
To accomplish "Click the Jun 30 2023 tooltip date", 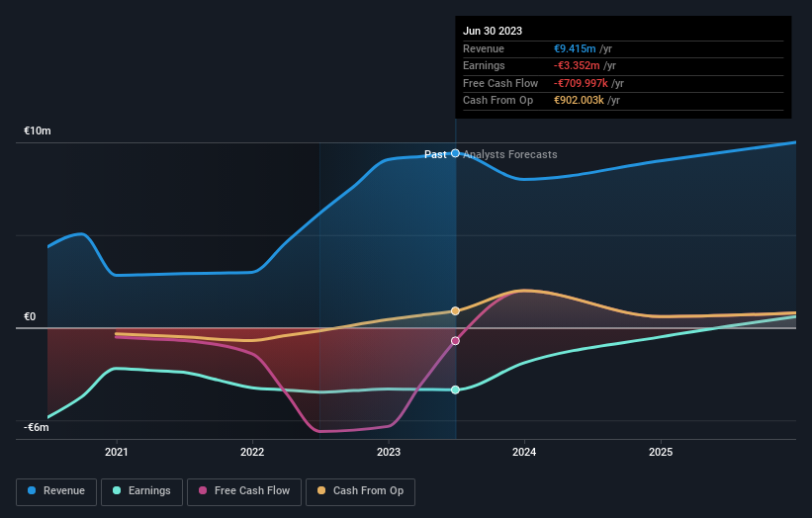I will point(493,31).
